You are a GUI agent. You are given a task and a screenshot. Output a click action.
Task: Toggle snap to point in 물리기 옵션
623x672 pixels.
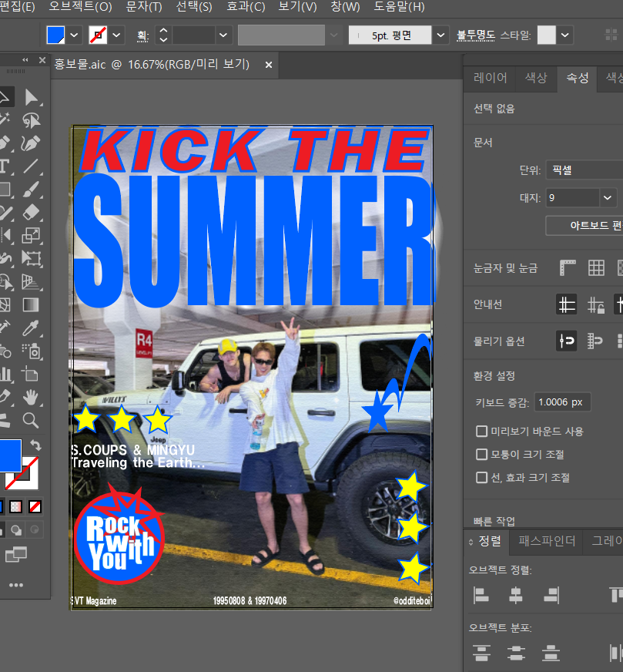point(567,341)
